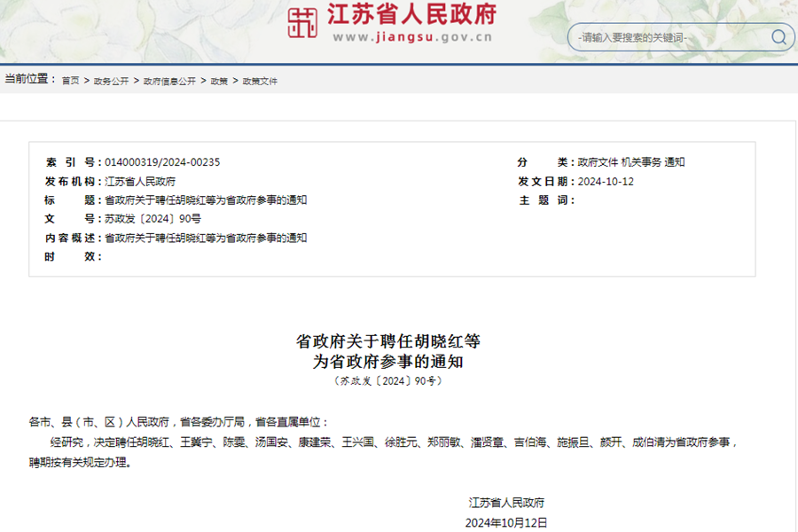Viewport: 798px width, 532px height.
Task: Open 政务公开 breadcrumb link
Action: tap(111, 81)
